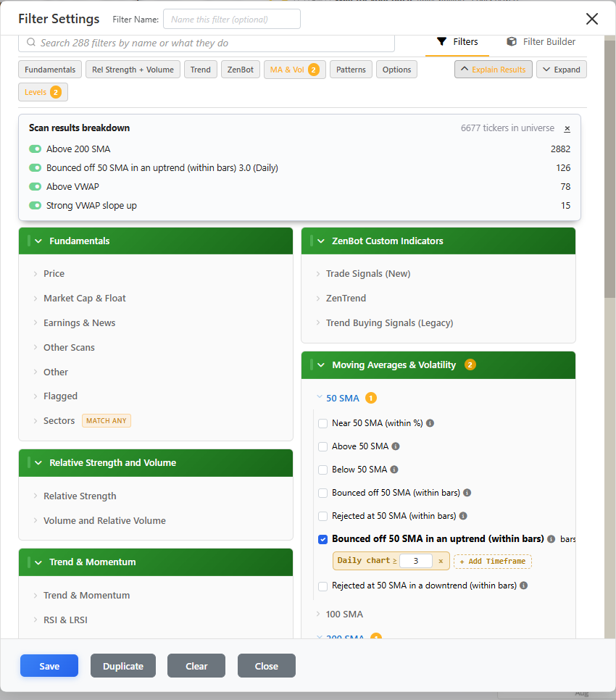Check Above 50 SMA
This screenshot has width=616, height=700.
(x=322, y=446)
